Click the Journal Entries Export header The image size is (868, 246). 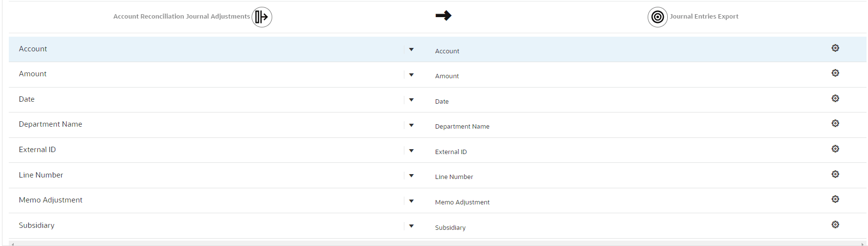(x=704, y=16)
